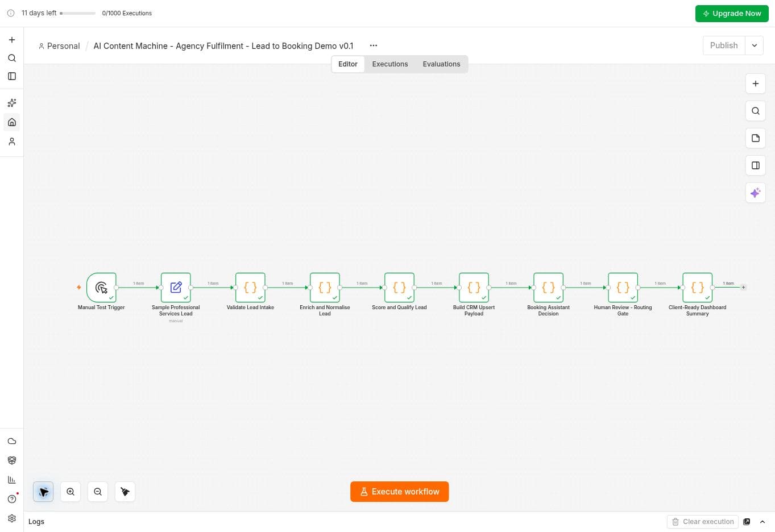Click the Upgrade Now button
Screen dimensions: 775x532
732,14
